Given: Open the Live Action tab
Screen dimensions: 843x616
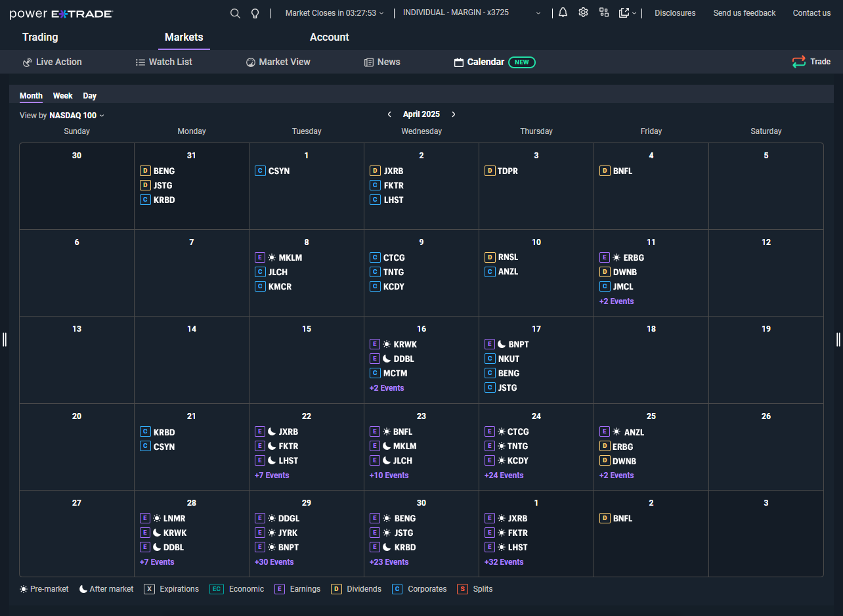Looking at the screenshot, I should [x=53, y=62].
